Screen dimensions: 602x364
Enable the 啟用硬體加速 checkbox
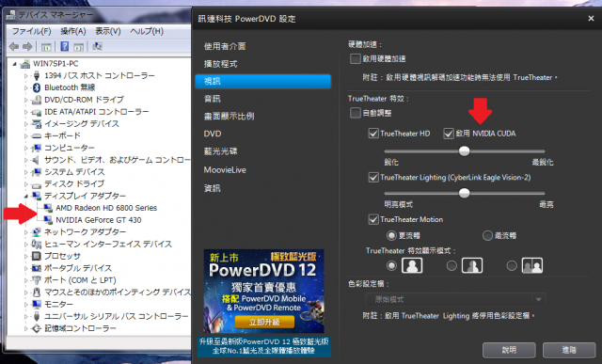click(356, 58)
